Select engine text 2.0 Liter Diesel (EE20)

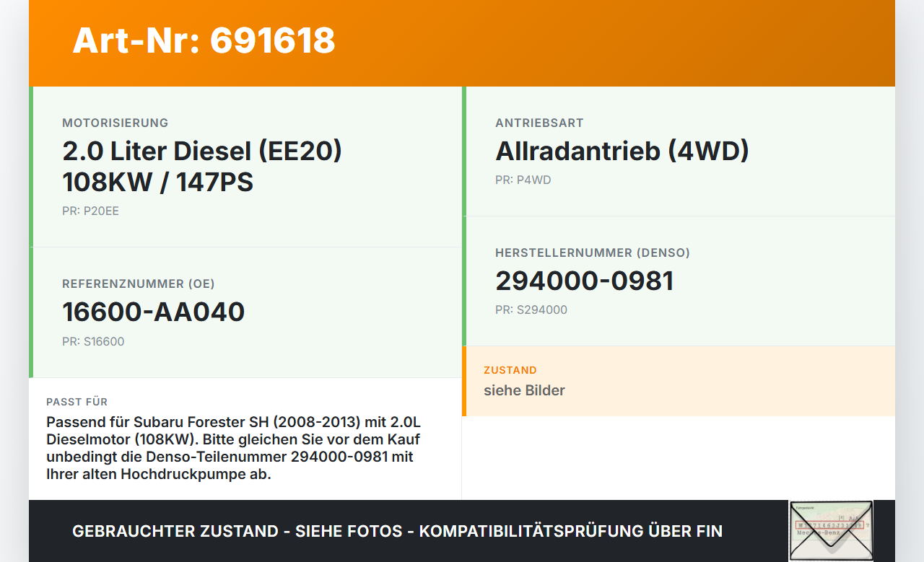[202, 151]
